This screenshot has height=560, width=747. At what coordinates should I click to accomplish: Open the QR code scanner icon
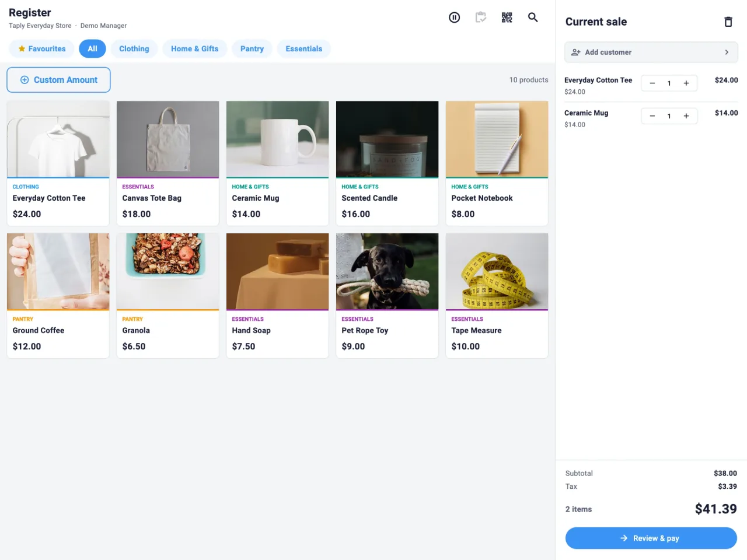(507, 17)
